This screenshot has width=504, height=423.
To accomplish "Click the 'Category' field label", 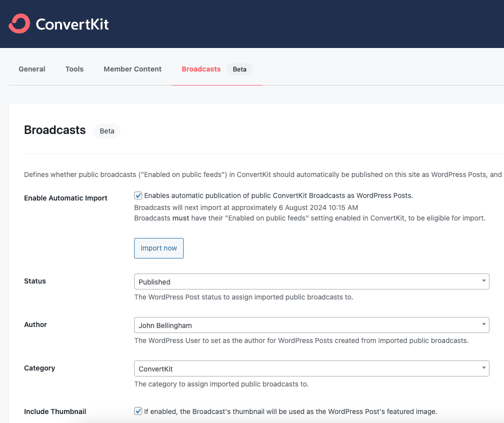I will (40, 368).
